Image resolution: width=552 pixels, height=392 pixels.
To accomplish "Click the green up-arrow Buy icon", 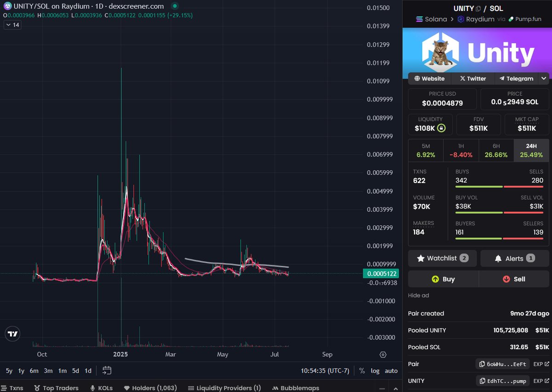I will point(435,279).
